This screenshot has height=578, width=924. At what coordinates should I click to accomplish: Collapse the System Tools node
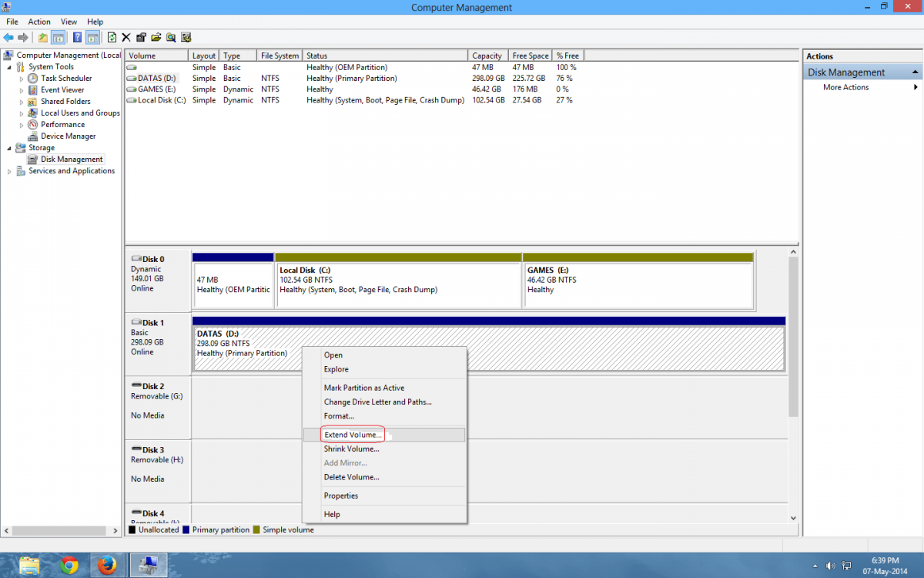(9, 66)
